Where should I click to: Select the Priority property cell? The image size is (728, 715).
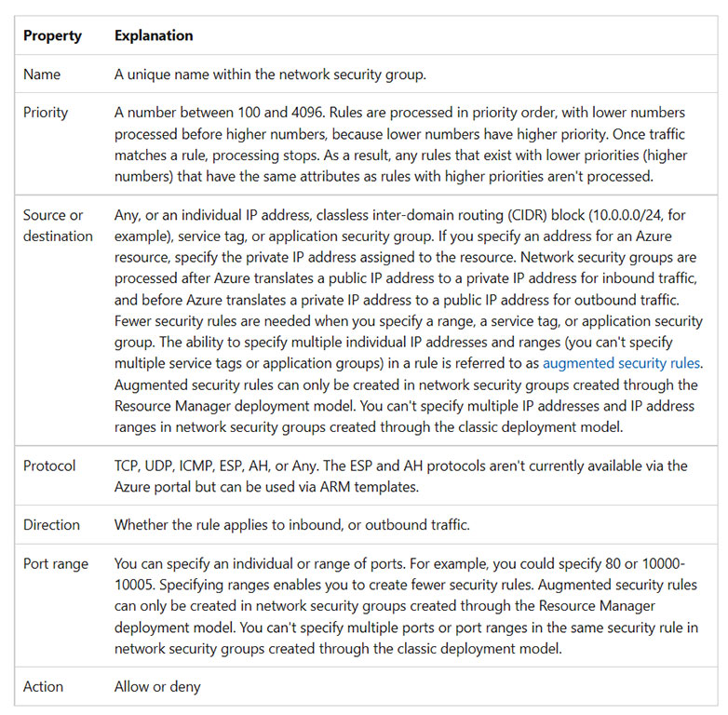click(x=46, y=113)
